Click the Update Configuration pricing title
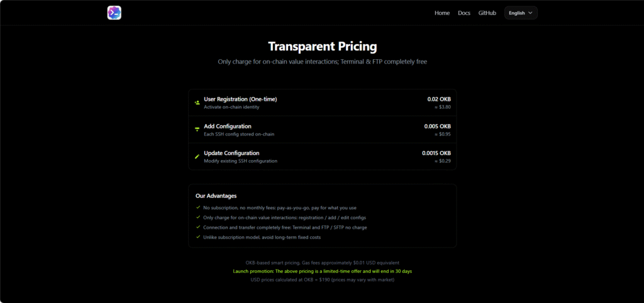The image size is (644, 303). point(231,153)
